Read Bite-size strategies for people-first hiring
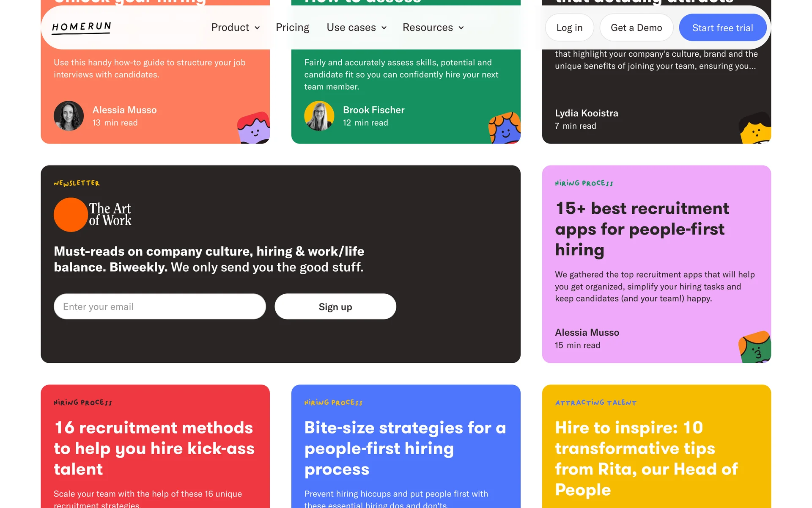This screenshot has height=508, width=812. click(405, 448)
